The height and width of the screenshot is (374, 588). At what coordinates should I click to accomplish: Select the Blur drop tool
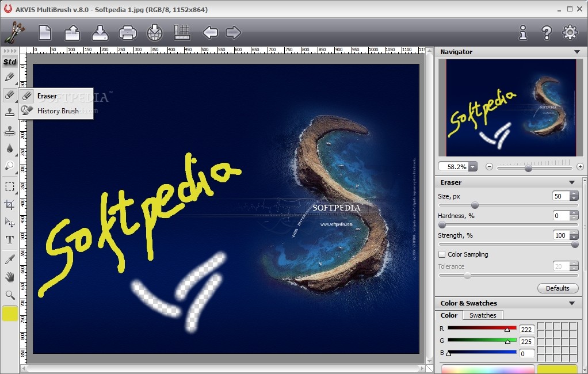pyautogui.click(x=10, y=148)
